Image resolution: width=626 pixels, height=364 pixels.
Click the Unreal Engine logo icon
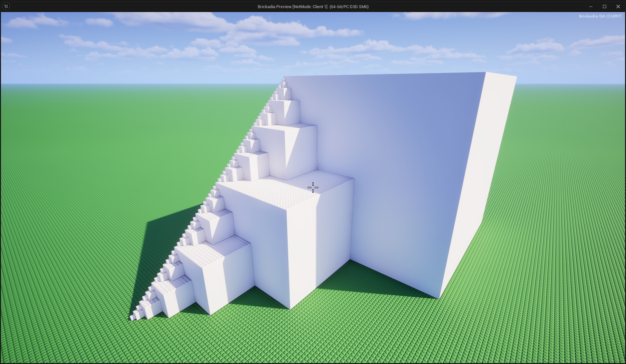[6, 6]
